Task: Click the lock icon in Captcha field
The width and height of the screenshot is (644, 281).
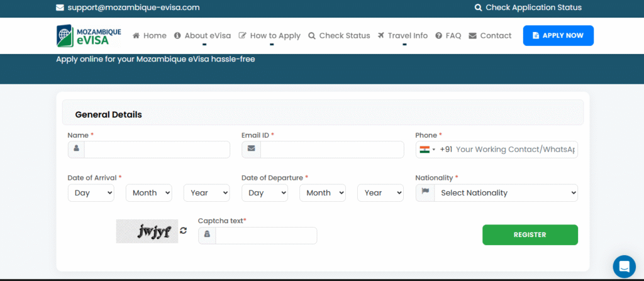Action: point(207,235)
